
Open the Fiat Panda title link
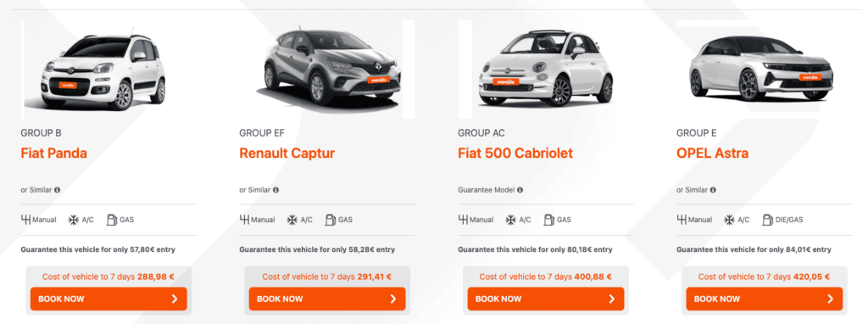pyautogui.click(x=53, y=154)
